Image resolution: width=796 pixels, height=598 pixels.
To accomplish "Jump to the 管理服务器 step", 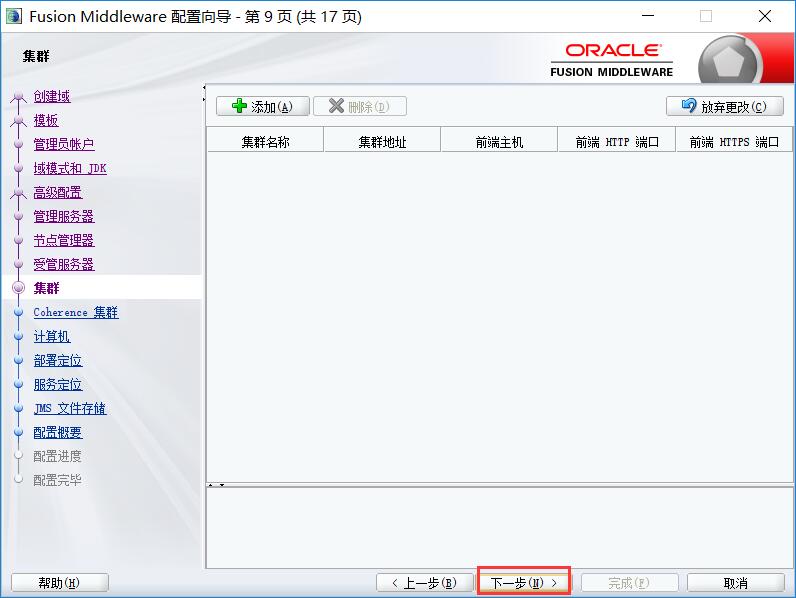I will pyautogui.click(x=64, y=216).
